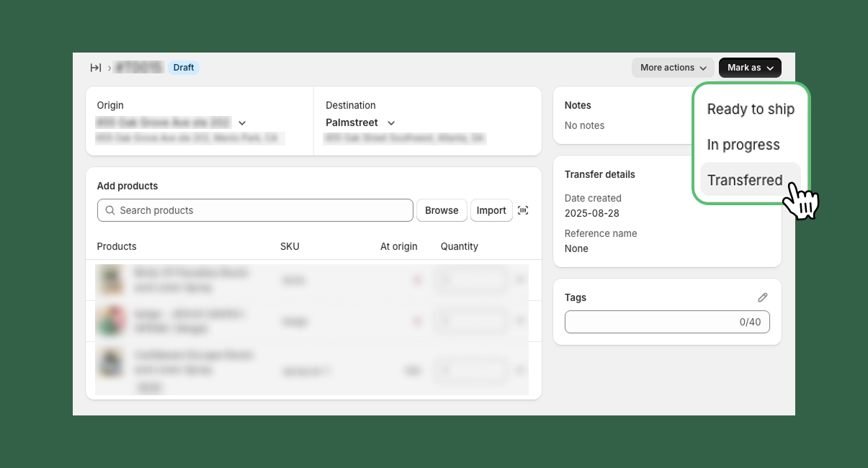868x468 pixels.
Task: Remove the second product row
Action: pos(520,321)
